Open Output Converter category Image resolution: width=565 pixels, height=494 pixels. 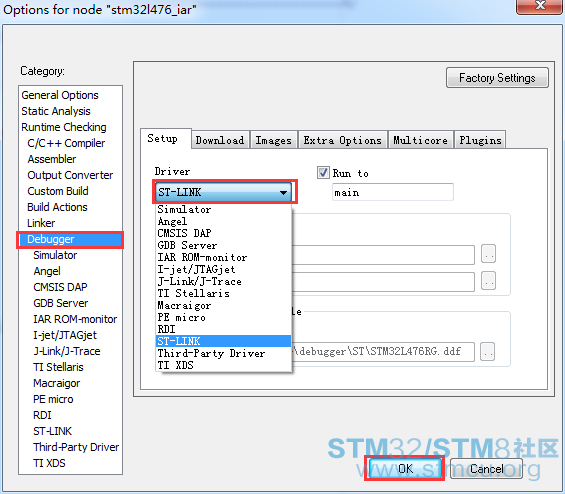click(70, 175)
